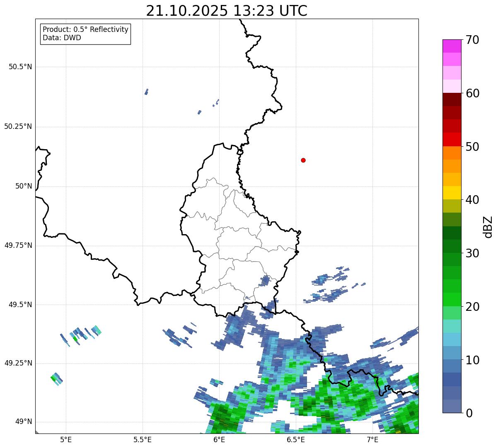
Task: Click the 49.25°N latitude label
Action: (x=18, y=363)
